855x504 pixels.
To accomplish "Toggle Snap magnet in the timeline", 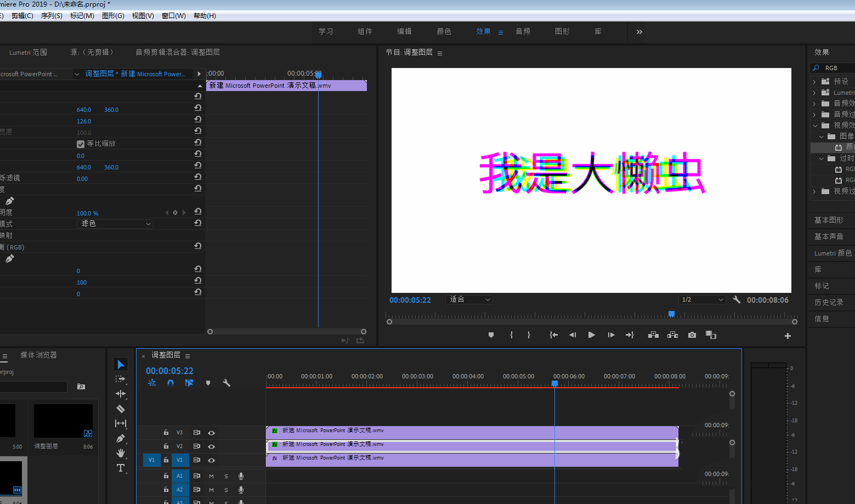I will 171,383.
